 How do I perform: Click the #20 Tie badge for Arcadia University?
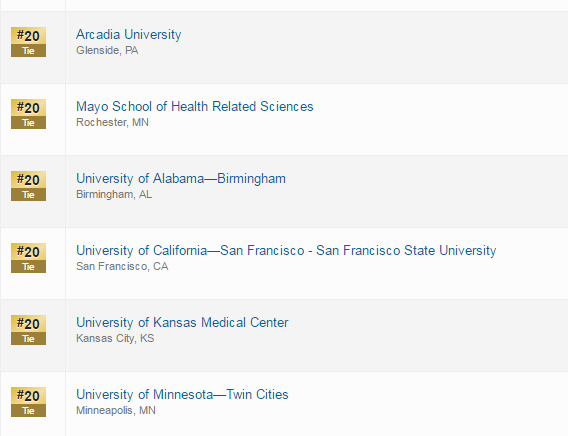point(28,42)
